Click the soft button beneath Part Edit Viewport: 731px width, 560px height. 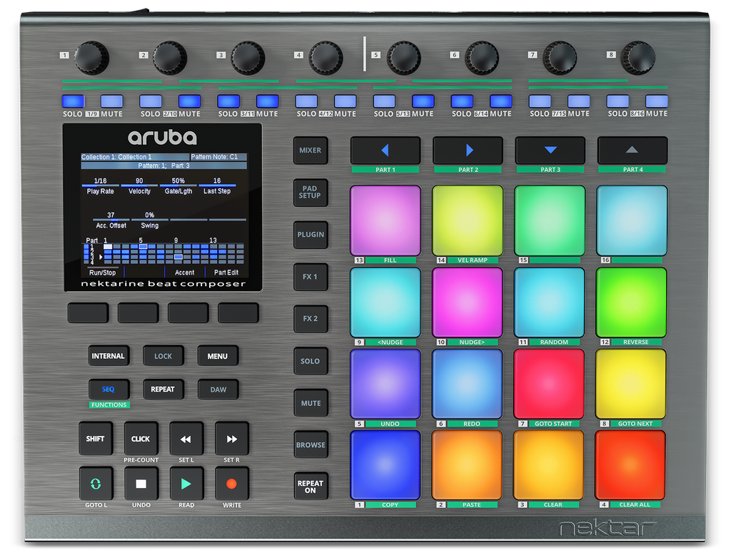tap(238, 312)
